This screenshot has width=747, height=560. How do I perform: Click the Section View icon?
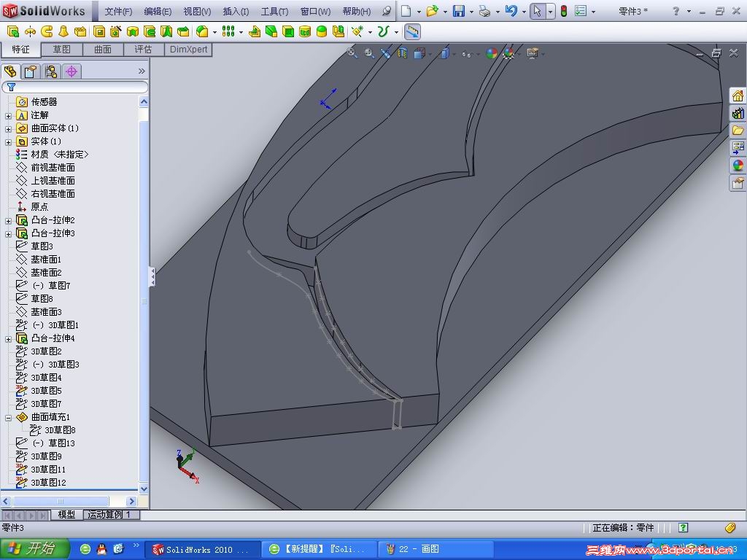point(403,53)
